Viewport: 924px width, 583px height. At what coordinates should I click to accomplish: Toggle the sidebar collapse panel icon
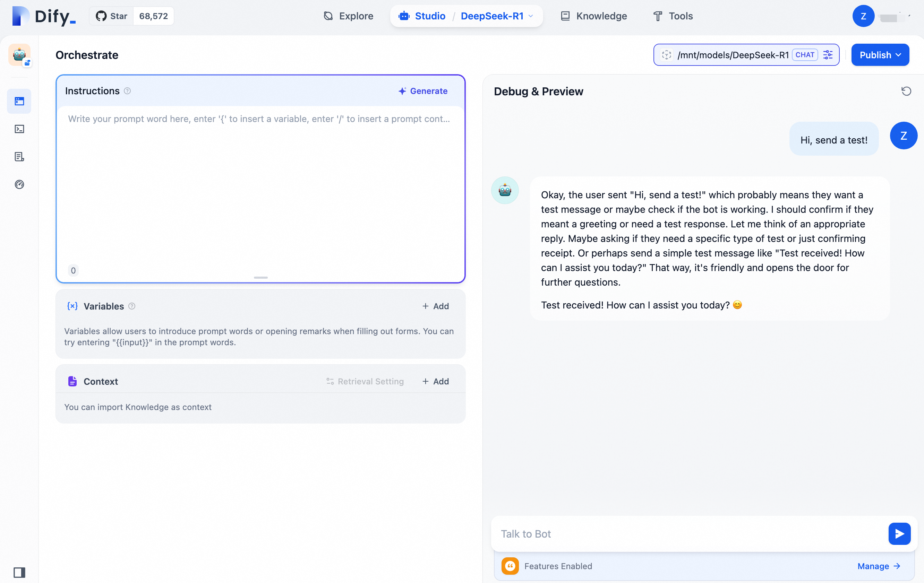point(19,572)
